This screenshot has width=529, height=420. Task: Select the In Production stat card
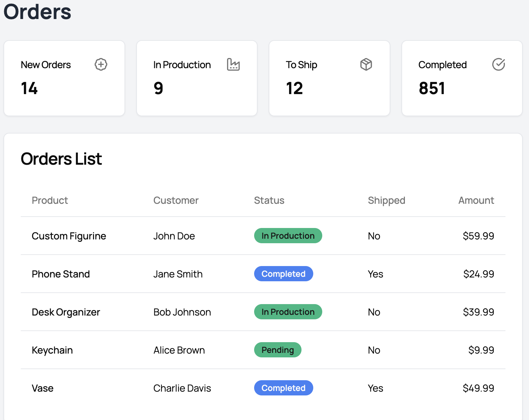[196, 78]
